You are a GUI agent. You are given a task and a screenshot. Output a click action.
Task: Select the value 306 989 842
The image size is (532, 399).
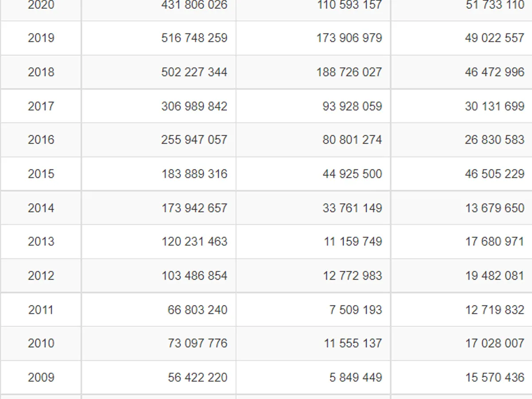tap(194, 106)
